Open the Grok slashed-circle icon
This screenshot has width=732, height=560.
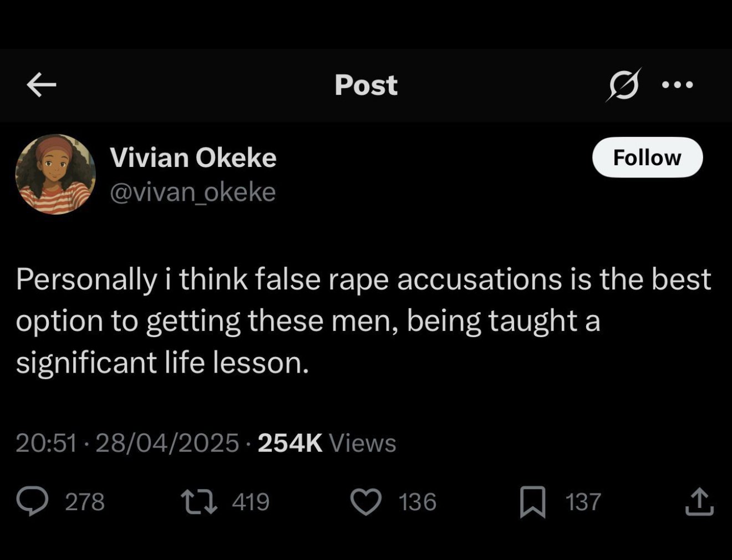[x=624, y=85]
